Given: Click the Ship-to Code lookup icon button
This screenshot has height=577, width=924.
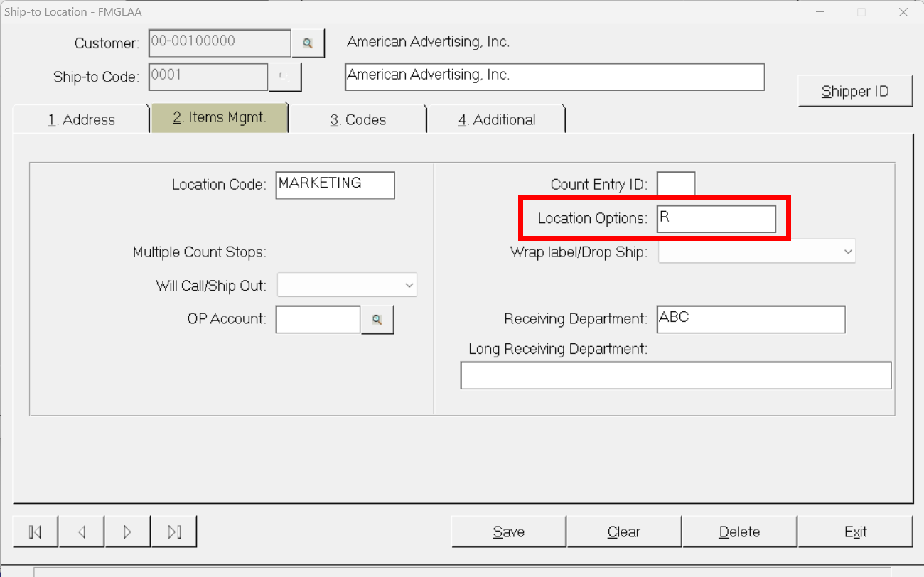Looking at the screenshot, I should tap(285, 77).
